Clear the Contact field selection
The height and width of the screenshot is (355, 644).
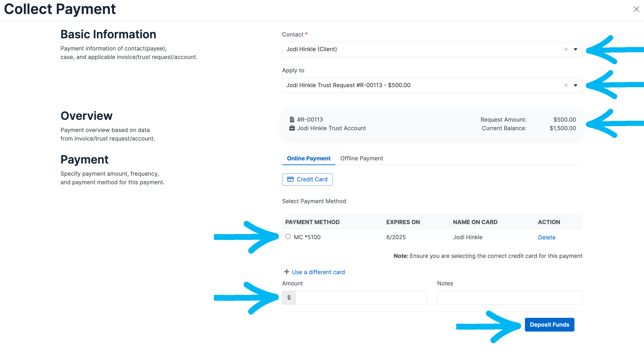(566, 49)
